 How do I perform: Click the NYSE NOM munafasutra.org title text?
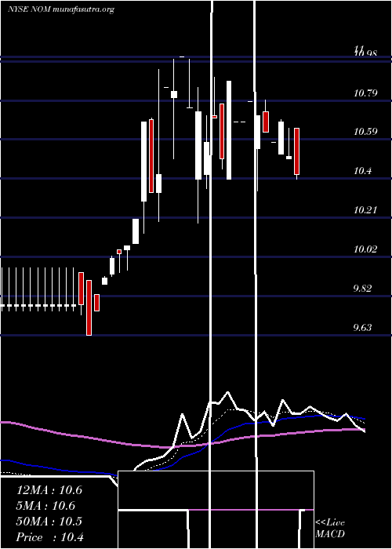61,9
